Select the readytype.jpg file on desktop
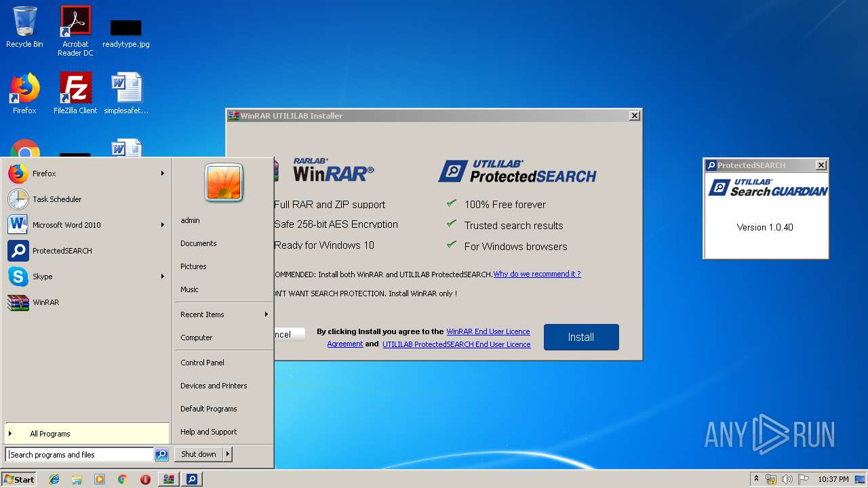This screenshot has height=488, width=868. click(x=126, y=33)
